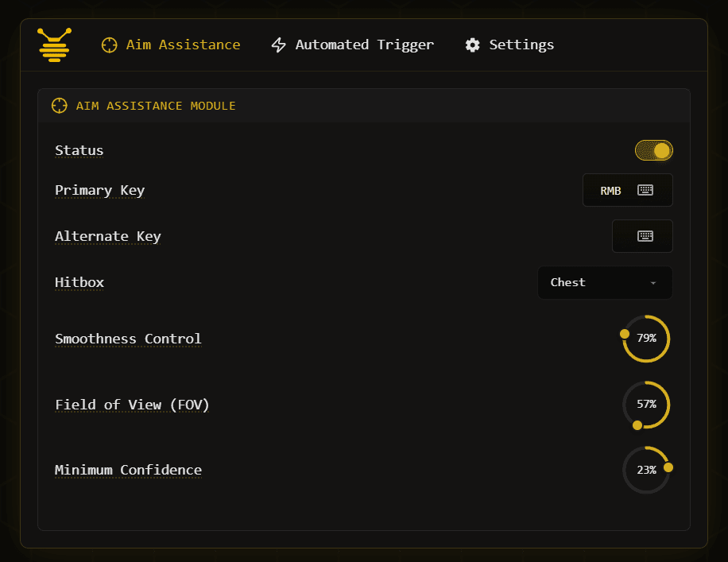Toggle the Status switch off

point(653,150)
